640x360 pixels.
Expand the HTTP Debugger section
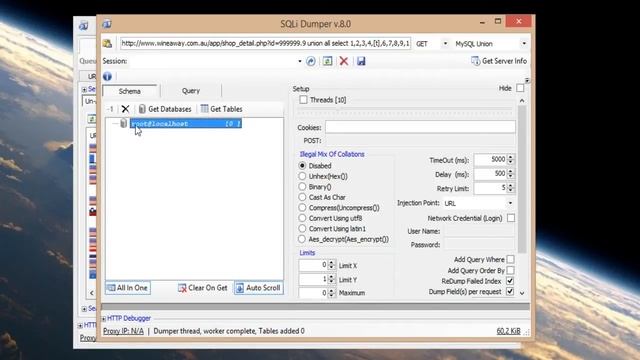pos(104,318)
